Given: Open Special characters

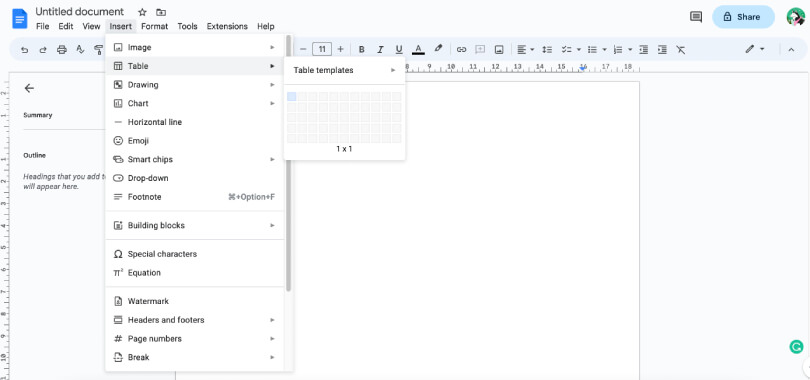Looking at the screenshot, I should [195, 254].
